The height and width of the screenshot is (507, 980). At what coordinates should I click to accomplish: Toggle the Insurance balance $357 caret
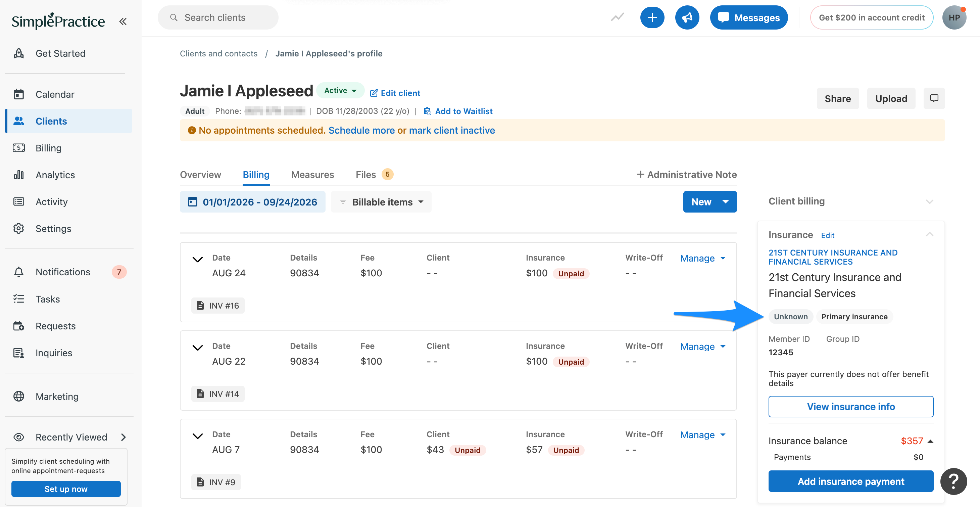(x=930, y=441)
